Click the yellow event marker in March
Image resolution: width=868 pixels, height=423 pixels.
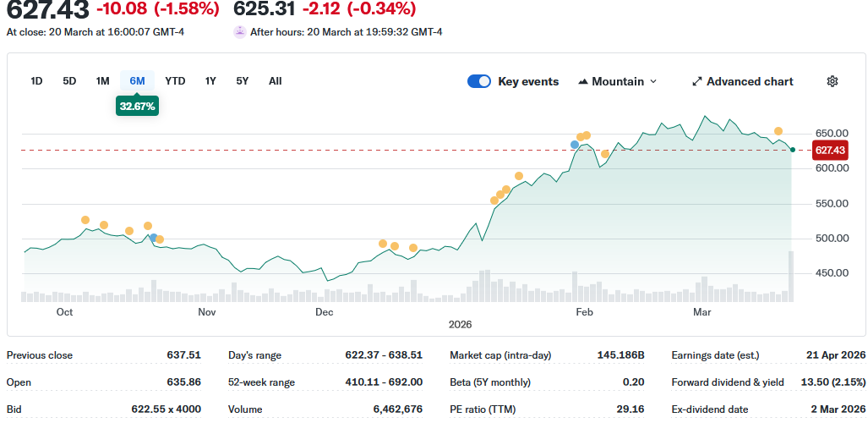click(778, 131)
